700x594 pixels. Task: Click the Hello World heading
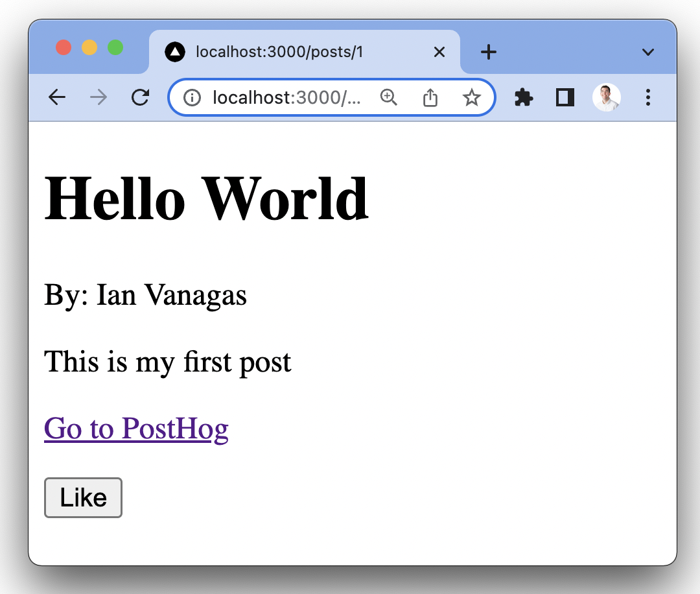point(206,199)
